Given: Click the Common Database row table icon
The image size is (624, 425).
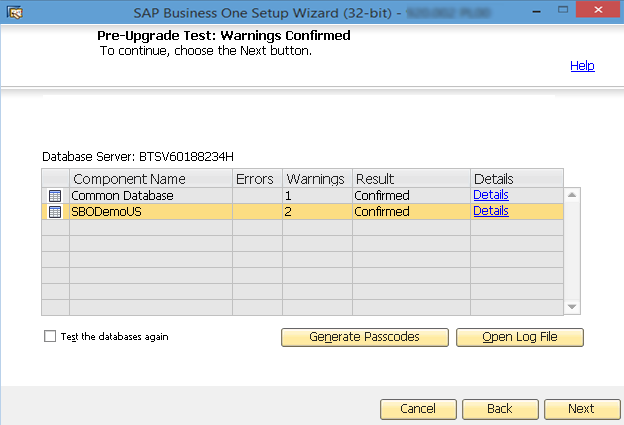Looking at the screenshot, I should (55, 196).
